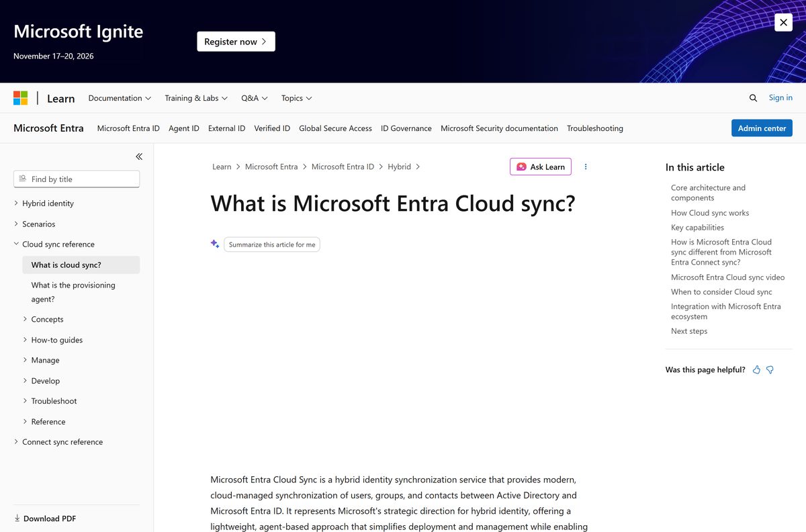Open the Training & Labs dropdown
Image resolution: width=806 pixels, height=532 pixels.
[196, 98]
